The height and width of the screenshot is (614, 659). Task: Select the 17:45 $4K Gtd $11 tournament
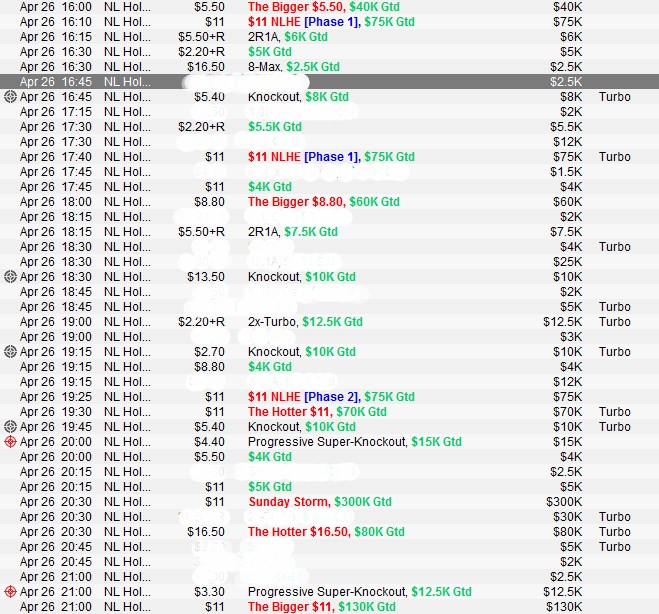click(269, 187)
